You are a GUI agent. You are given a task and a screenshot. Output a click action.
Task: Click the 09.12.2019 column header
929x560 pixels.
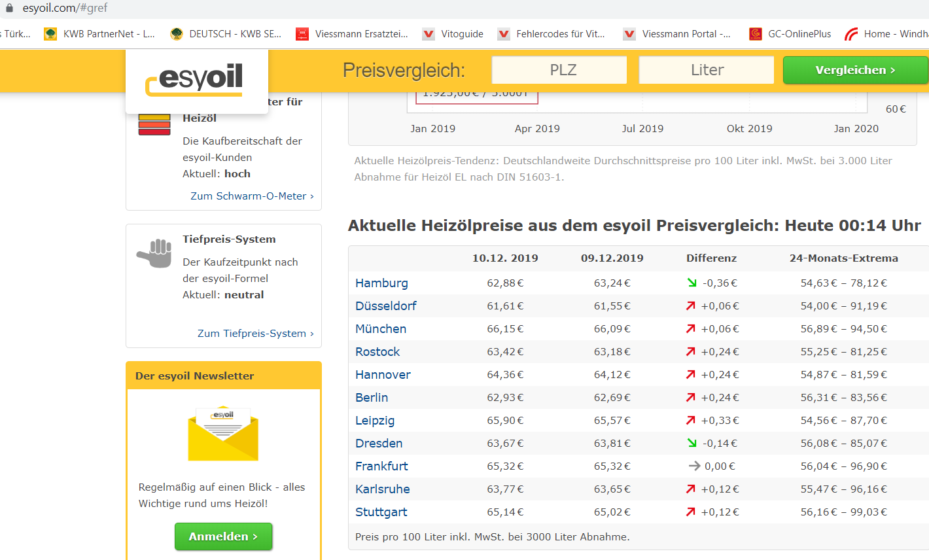point(612,258)
